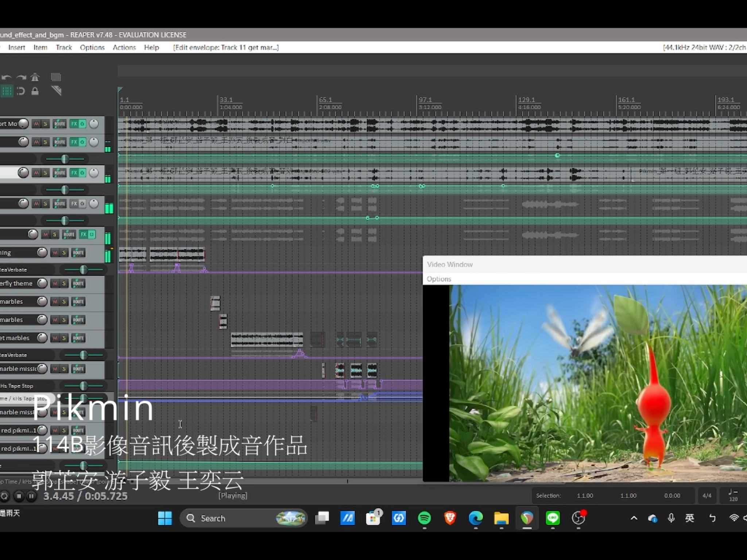The width and height of the screenshot is (747, 560).
Task: Click the 33.1 mark on timeline ruler
Action: pyautogui.click(x=226, y=100)
